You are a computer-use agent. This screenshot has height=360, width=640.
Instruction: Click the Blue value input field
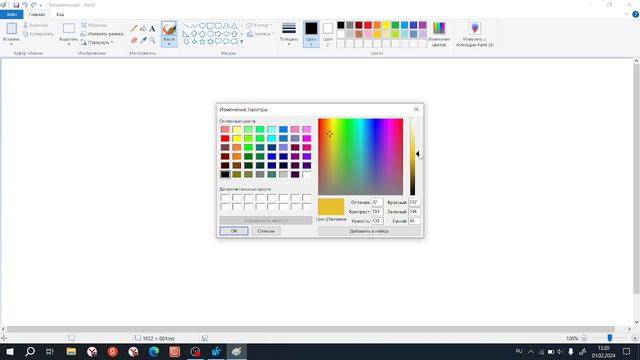414,221
